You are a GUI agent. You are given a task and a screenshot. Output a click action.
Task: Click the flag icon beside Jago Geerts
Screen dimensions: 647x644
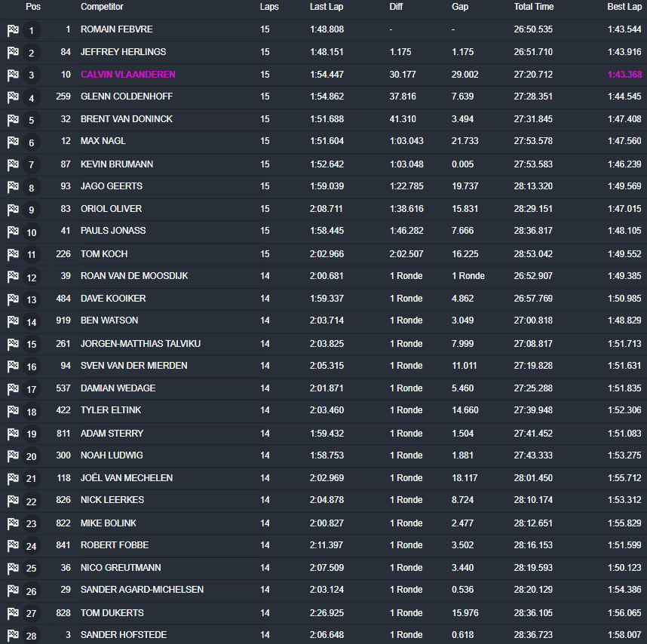(11, 186)
